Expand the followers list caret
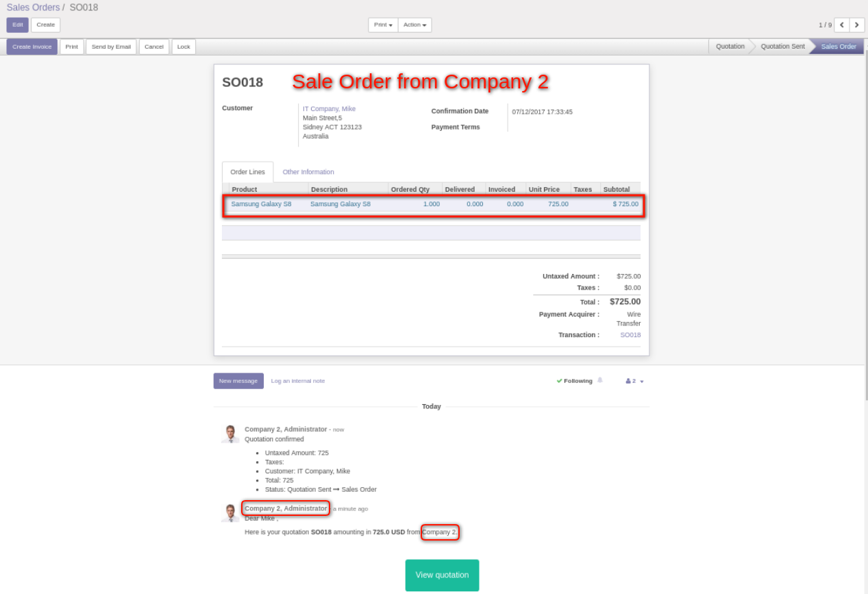The width and height of the screenshot is (868, 594). 642,382
